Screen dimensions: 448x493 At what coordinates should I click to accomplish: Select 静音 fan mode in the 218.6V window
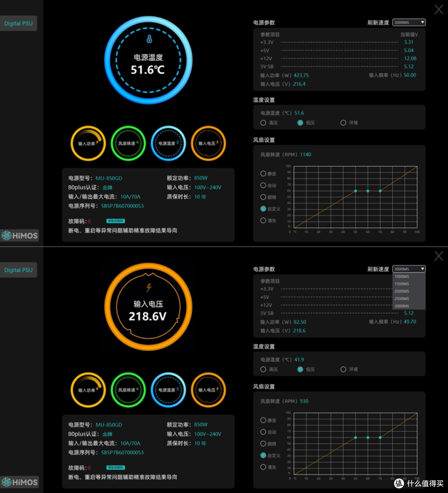pyautogui.click(x=263, y=420)
